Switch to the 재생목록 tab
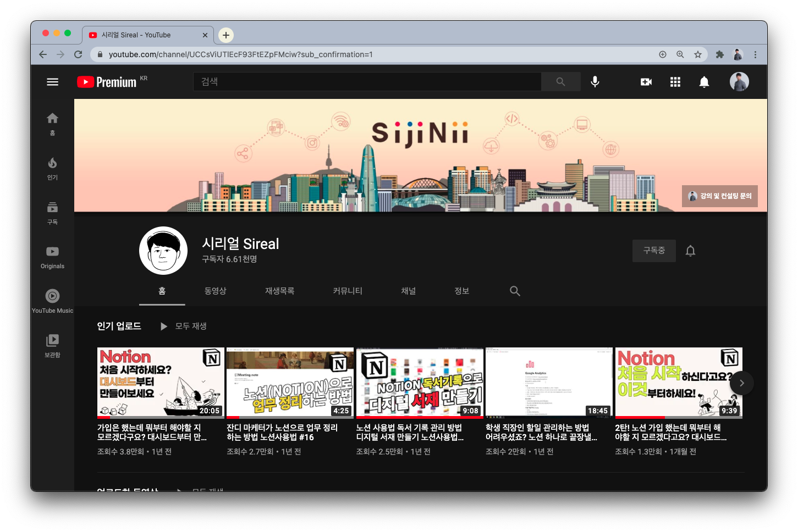 click(279, 291)
